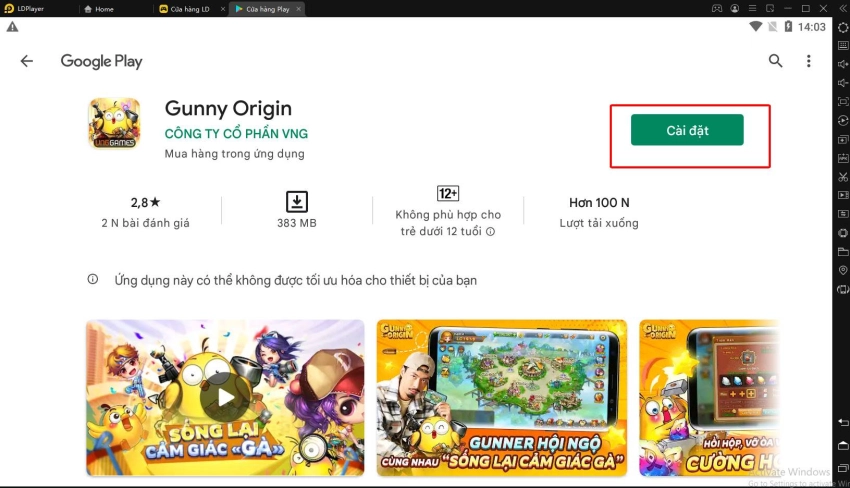Click the warning triangle notification icon

click(12, 27)
